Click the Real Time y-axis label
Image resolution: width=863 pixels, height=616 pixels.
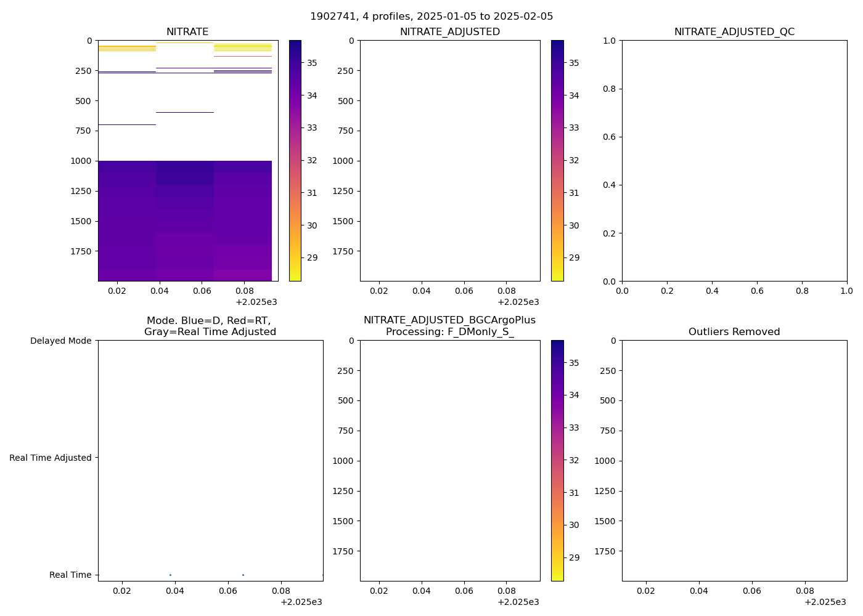[x=70, y=575]
